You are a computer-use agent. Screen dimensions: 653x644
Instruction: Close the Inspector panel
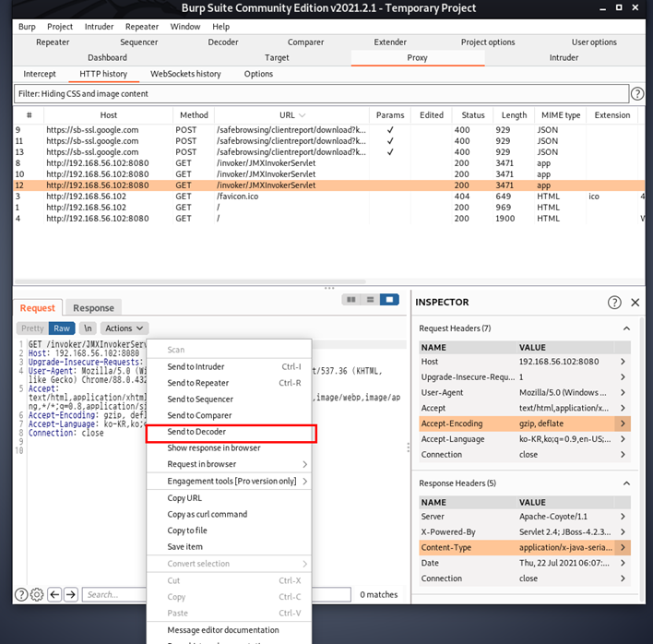[x=635, y=303]
